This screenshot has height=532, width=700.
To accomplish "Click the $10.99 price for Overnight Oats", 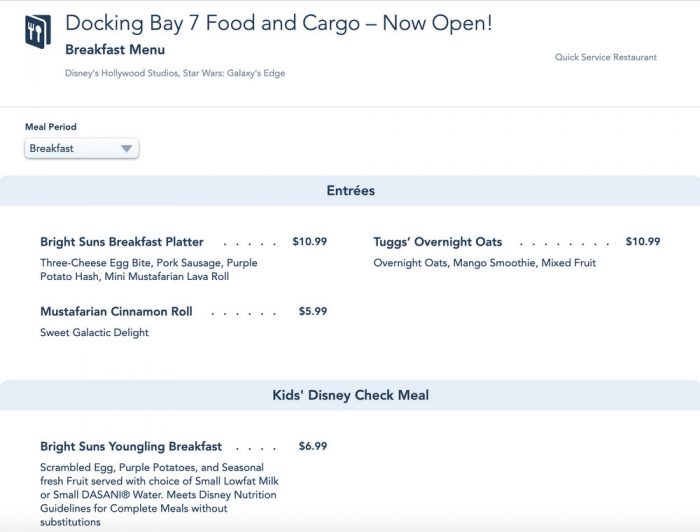I will point(643,242).
